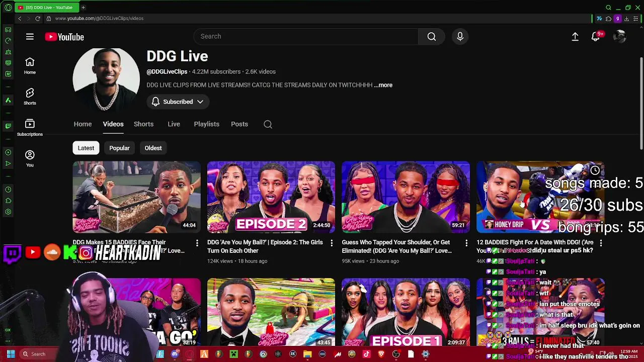Image resolution: width=644 pixels, height=362 pixels.
Task: Open Twitch in Opera sidebar
Action: [x=8, y=126]
